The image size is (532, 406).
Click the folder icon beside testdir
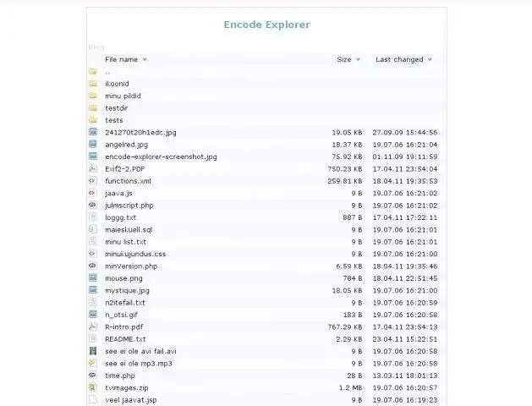pos(93,108)
